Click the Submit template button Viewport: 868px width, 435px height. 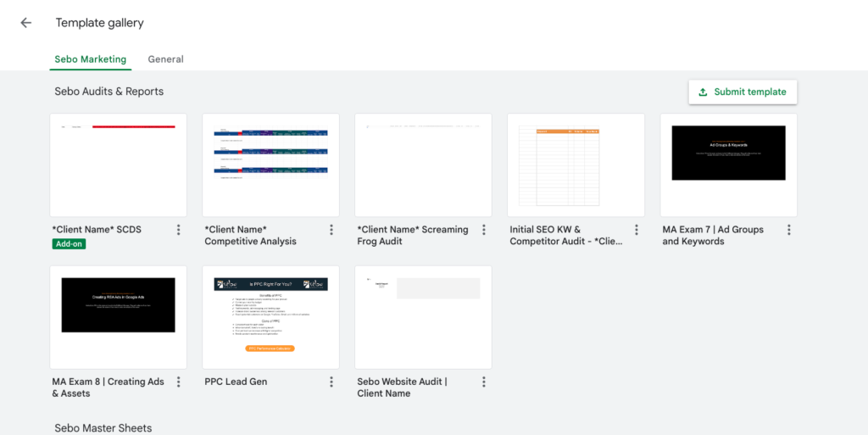point(743,92)
